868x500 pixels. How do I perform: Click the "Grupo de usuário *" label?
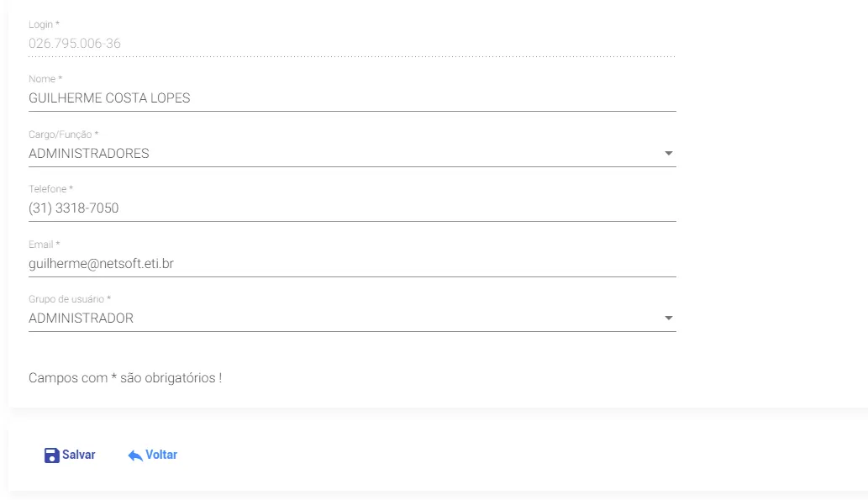(x=70, y=299)
